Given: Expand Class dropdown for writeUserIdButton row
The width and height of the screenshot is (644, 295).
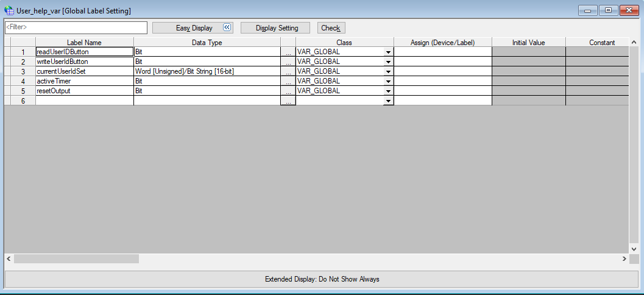Looking at the screenshot, I should (x=388, y=62).
